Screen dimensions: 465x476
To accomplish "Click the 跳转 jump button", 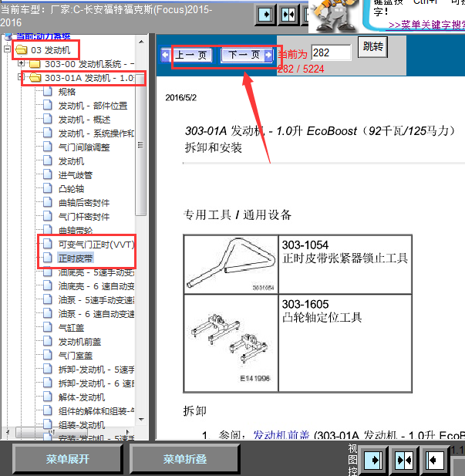I will [372, 47].
